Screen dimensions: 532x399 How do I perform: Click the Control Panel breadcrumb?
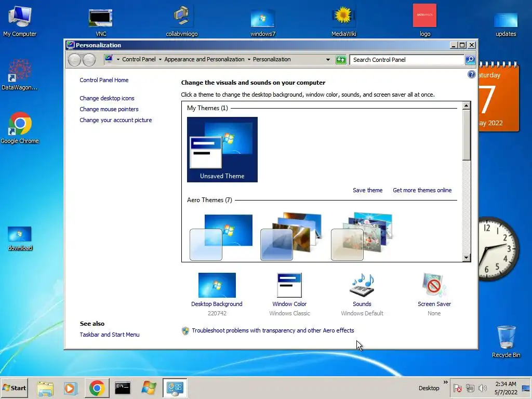pos(139,59)
